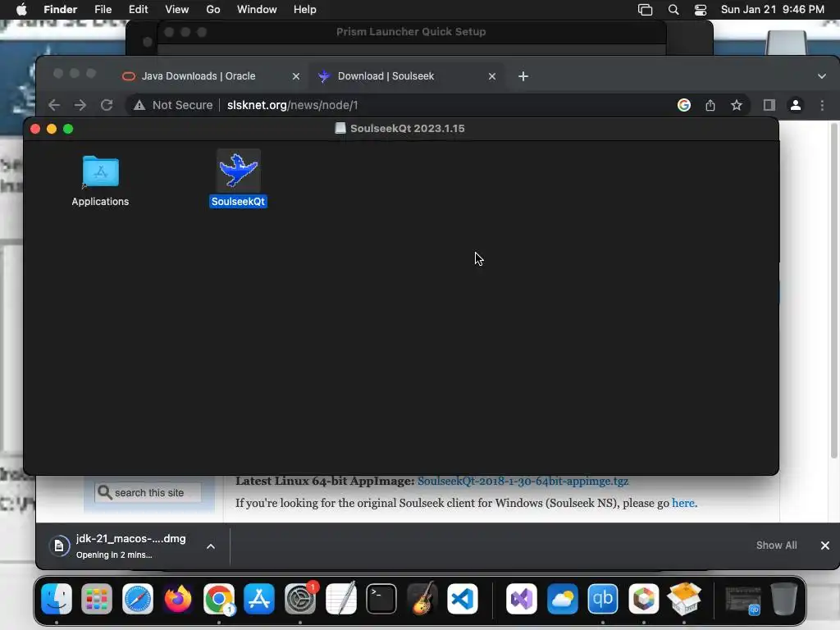Click the slsknet.org URL address field
This screenshot has height=630, width=840.
[293, 105]
